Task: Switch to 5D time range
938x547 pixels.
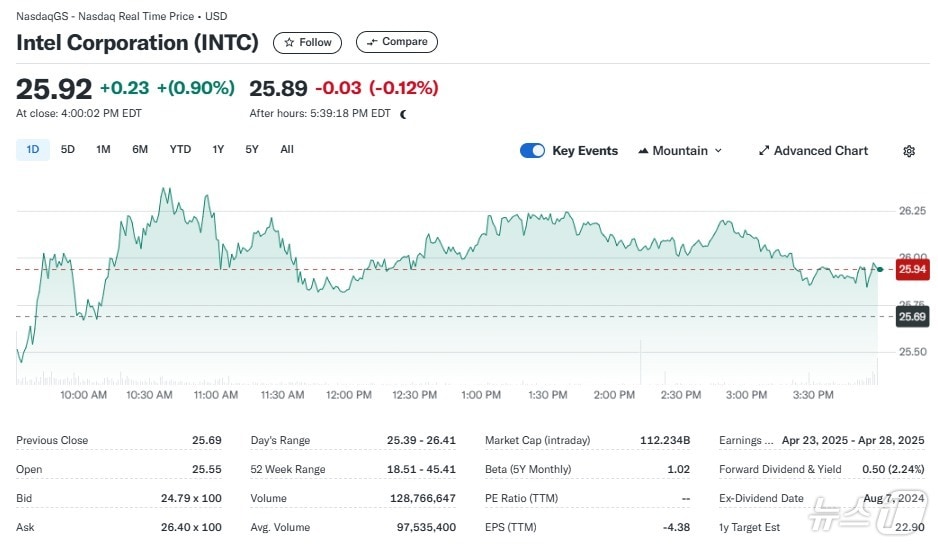Action: 68,150
